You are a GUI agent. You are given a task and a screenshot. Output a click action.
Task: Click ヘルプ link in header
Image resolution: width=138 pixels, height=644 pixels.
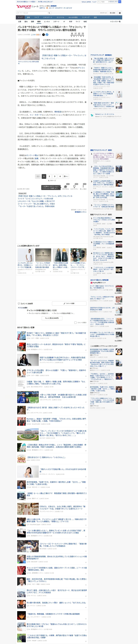[94, 2]
